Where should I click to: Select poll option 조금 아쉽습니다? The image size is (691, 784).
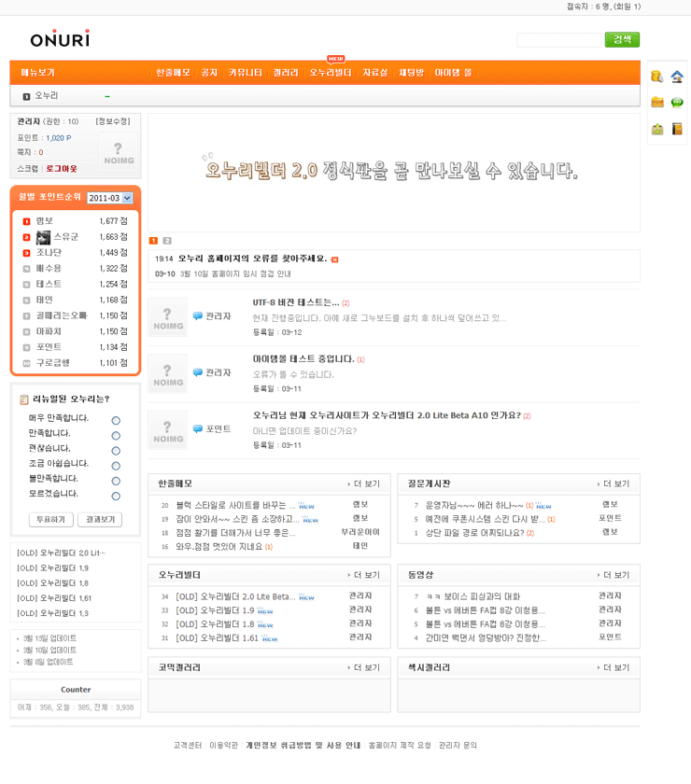pos(116,466)
